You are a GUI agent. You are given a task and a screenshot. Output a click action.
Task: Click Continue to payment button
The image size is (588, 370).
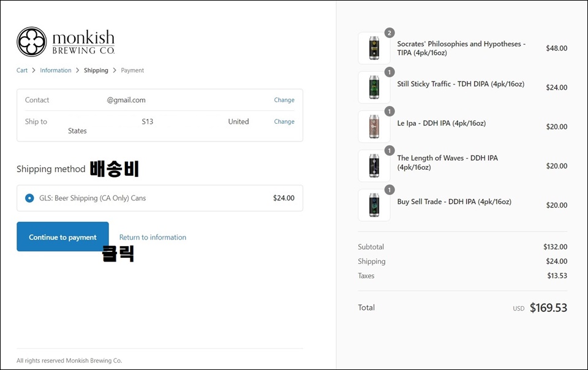pyautogui.click(x=62, y=236)
